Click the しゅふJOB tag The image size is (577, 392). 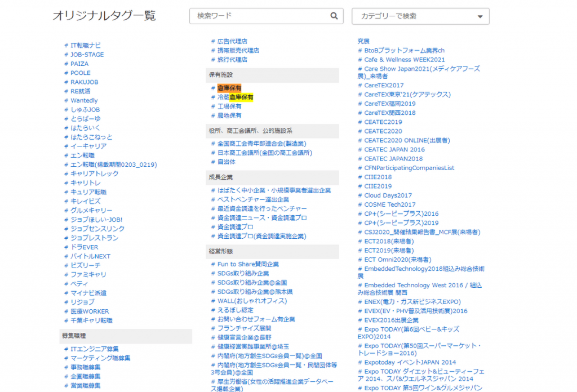(x=85, y=110)
